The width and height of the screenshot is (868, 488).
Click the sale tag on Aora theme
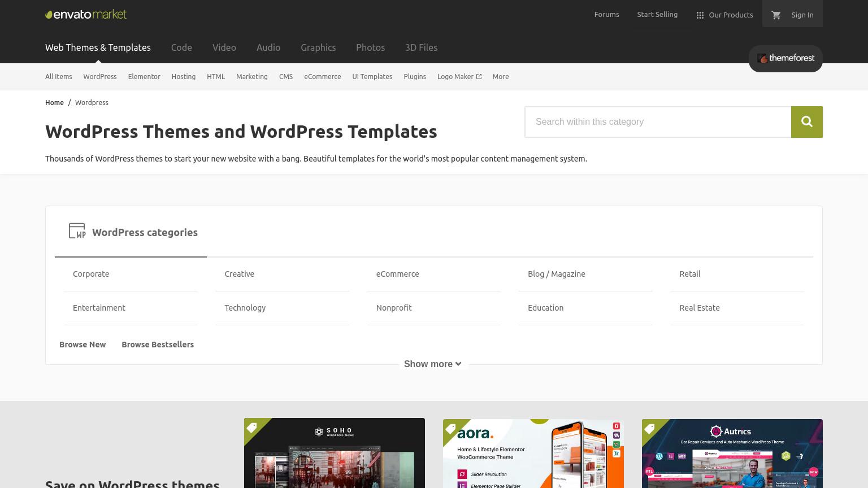tap(451, 429)
